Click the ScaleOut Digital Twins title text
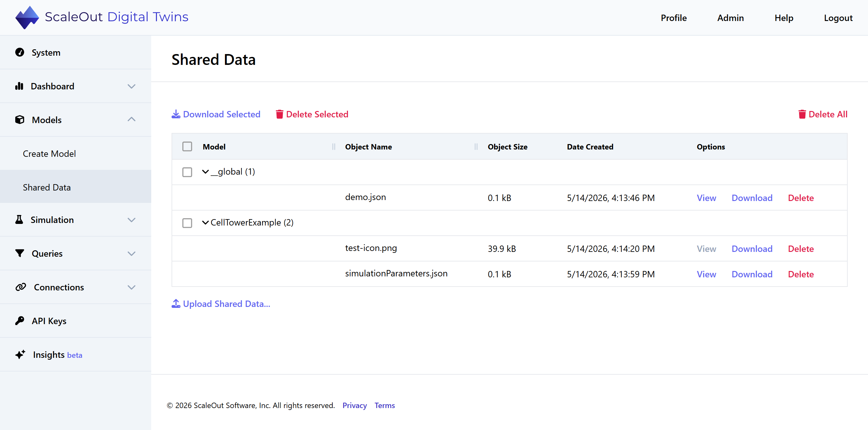 click(x=117, y=17)
